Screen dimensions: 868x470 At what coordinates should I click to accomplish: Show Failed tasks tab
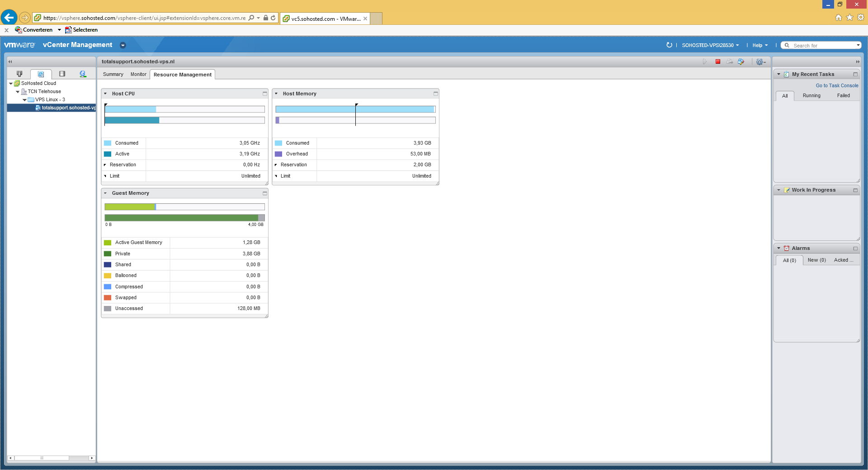click(843, 96)
